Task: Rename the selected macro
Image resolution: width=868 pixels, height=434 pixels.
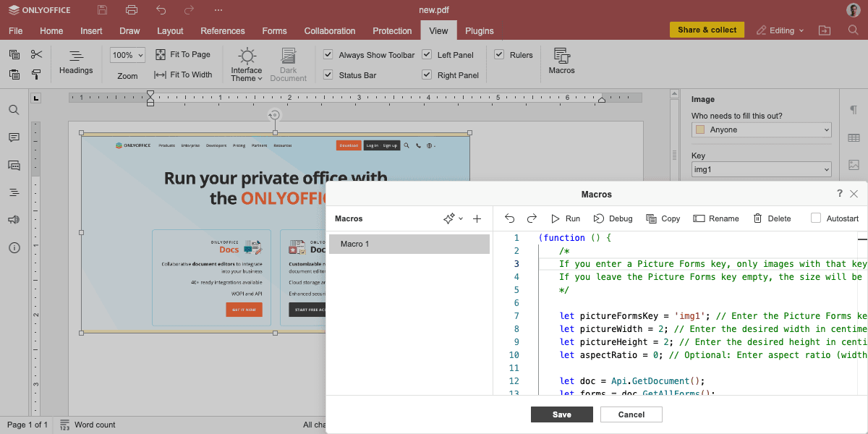Action: click(x=716, y=218)
